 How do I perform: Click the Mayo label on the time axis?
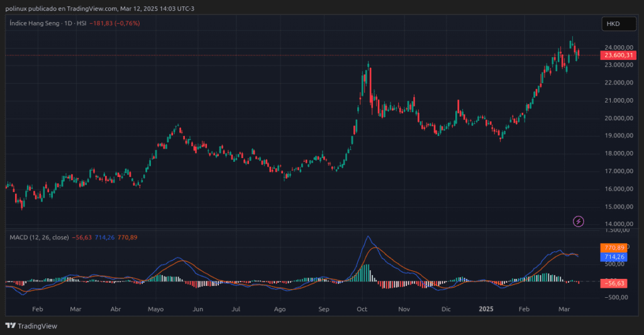pyautogui.click(x=155, y=309)
